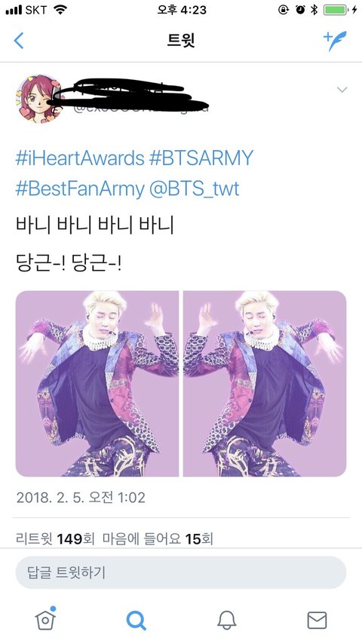This screenshot has width=362, height=644.
Task: Visit the @BTS_twt mention
Action: pos(194,189)
